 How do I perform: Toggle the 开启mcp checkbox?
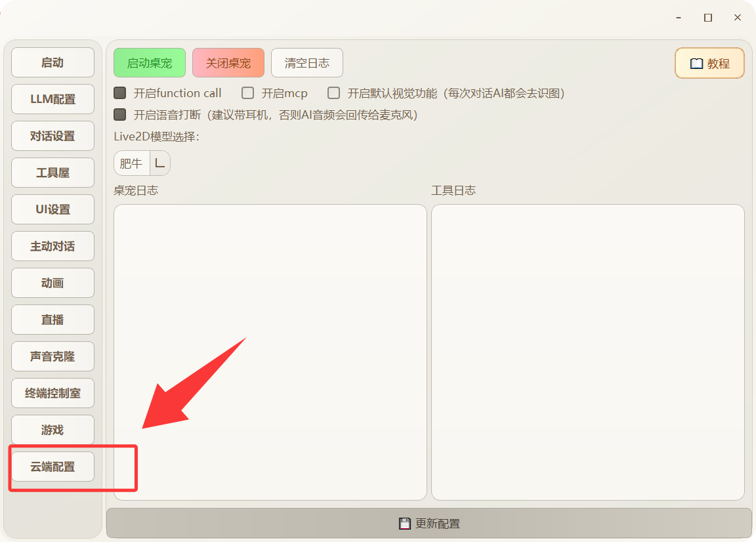pyautogui.click(x=248, y=93)
